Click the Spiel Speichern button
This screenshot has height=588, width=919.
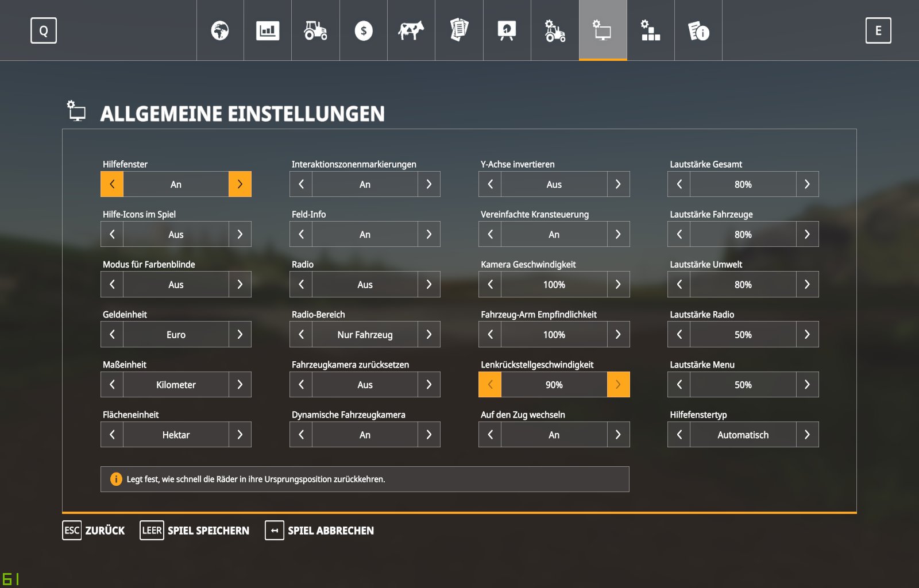click(x=195, y=531)
